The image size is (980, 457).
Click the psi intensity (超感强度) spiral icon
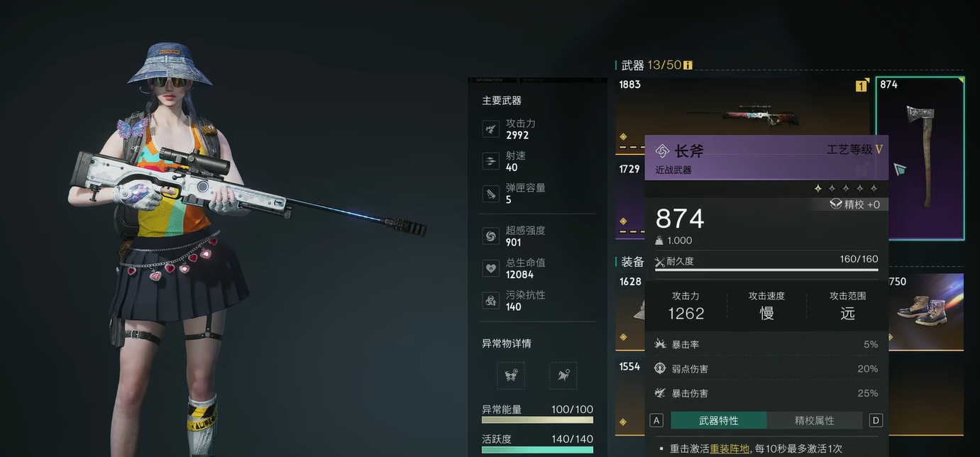pos(490,236)
